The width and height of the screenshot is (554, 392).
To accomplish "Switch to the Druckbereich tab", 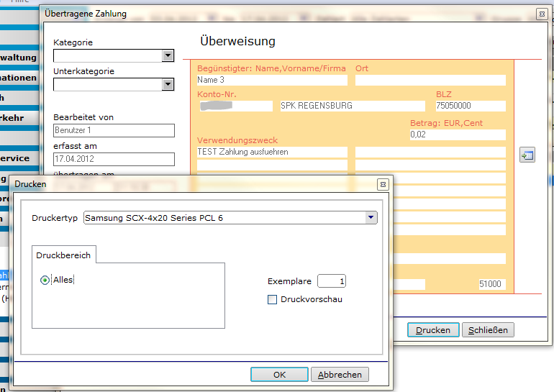I will [63, 255].
